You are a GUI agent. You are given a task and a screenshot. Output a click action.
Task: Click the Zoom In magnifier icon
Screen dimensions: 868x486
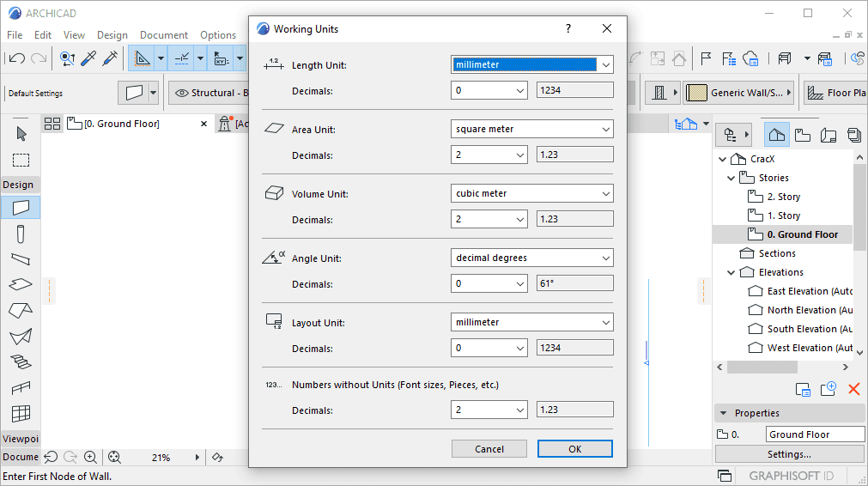coord(90,457)
